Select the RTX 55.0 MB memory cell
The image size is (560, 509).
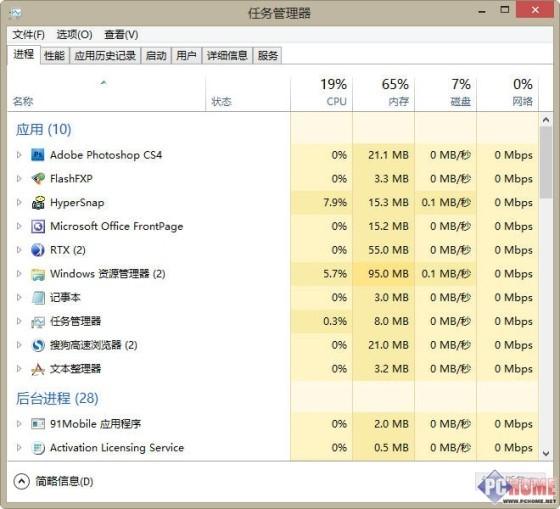[384, 250]
